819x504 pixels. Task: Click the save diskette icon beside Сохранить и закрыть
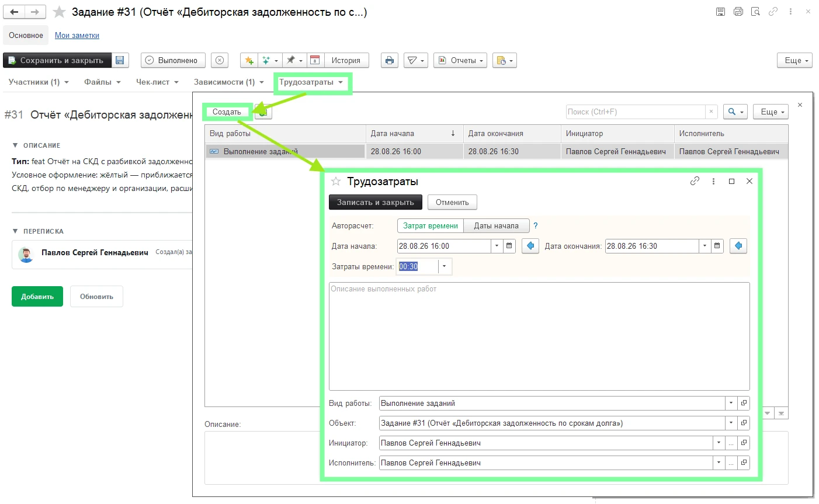point(120,60)
